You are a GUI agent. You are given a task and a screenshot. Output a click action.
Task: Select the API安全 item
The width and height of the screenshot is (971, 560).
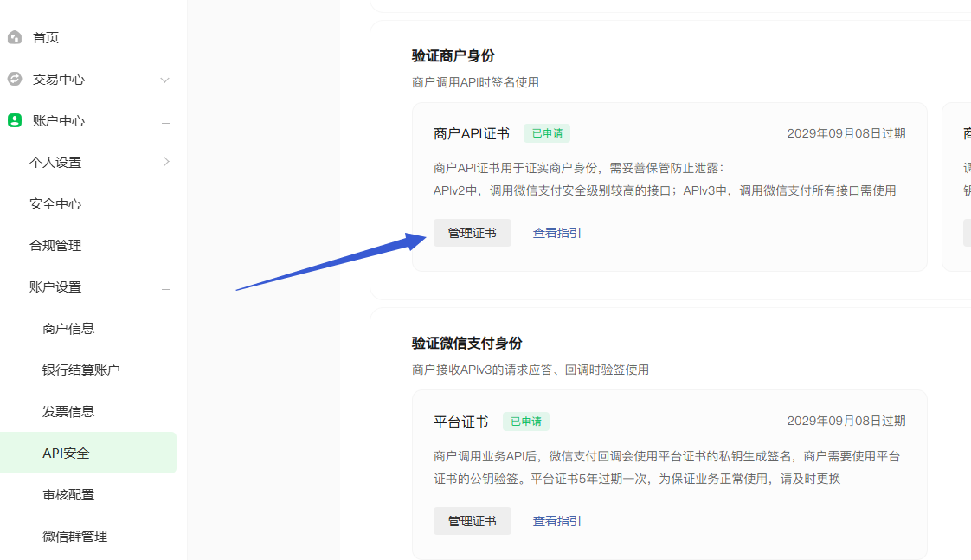coord(88,453)
